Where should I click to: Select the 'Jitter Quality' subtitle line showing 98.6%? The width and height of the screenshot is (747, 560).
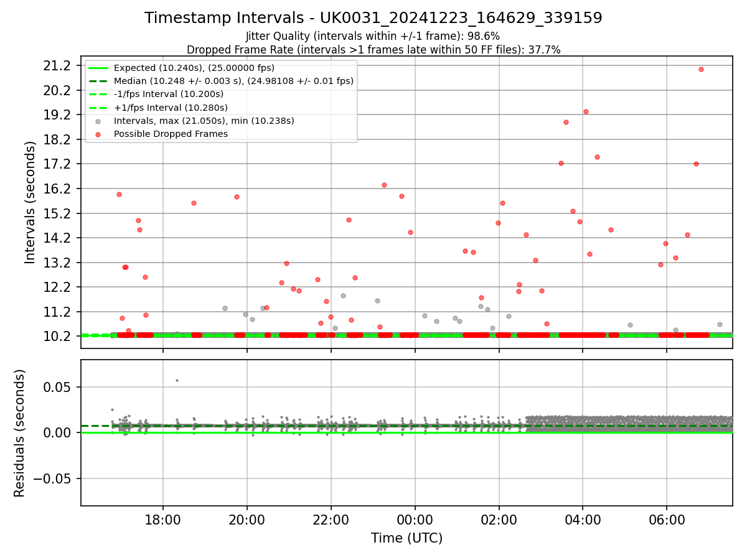pyautogui.click(x=373, y=37)
